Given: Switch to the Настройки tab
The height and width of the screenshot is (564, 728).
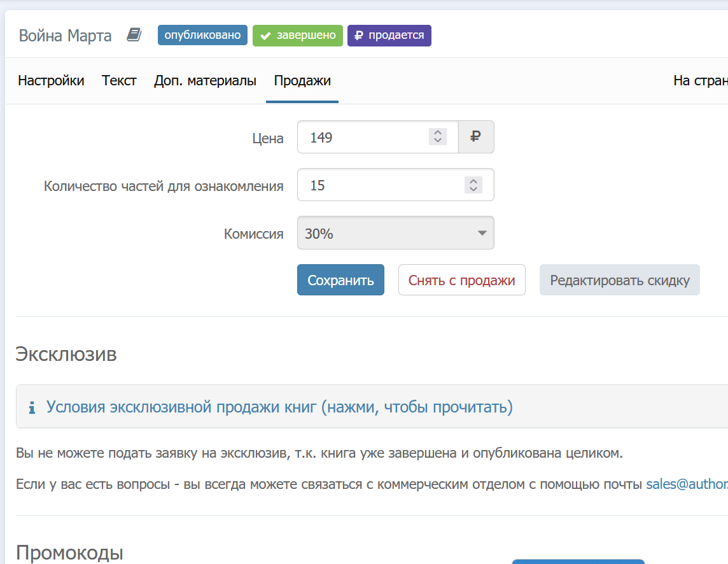Looking at the screenshot, I should point(51,81).
